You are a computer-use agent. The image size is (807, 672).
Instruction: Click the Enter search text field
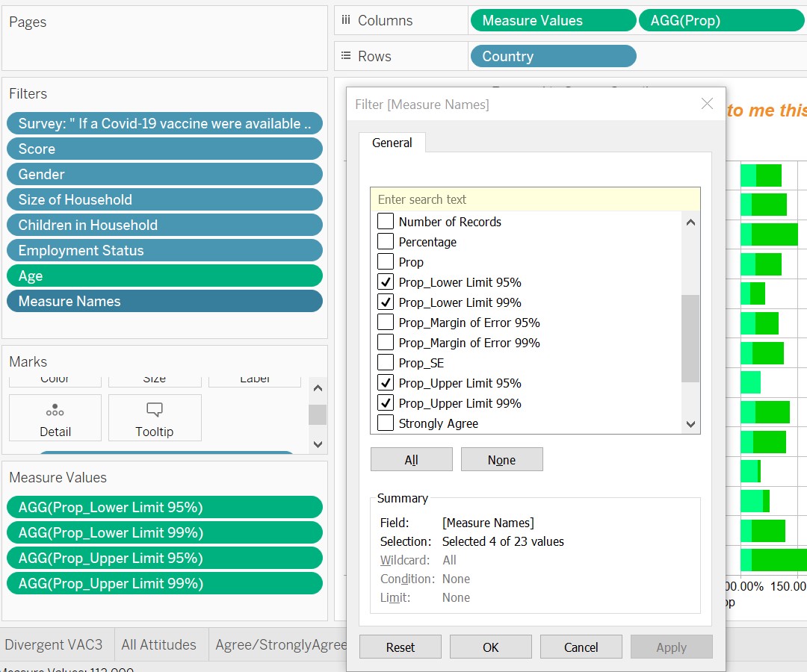[534, 199]
